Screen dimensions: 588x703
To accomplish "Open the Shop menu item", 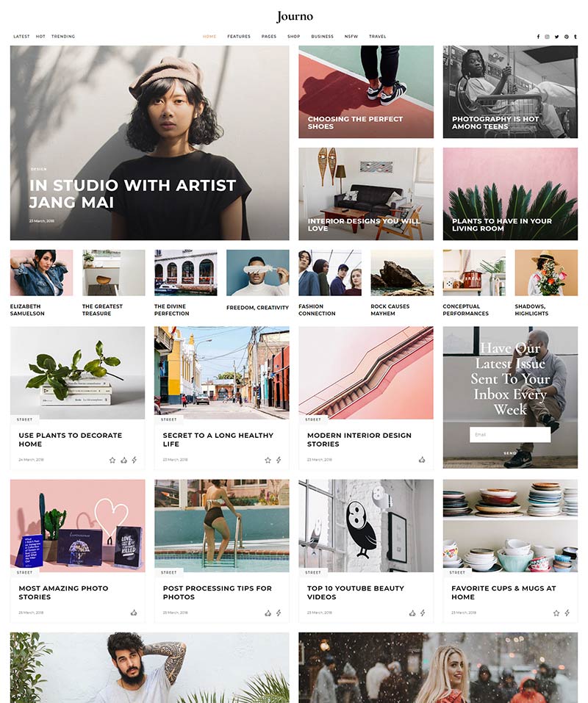I will click(x=294, y=37).
